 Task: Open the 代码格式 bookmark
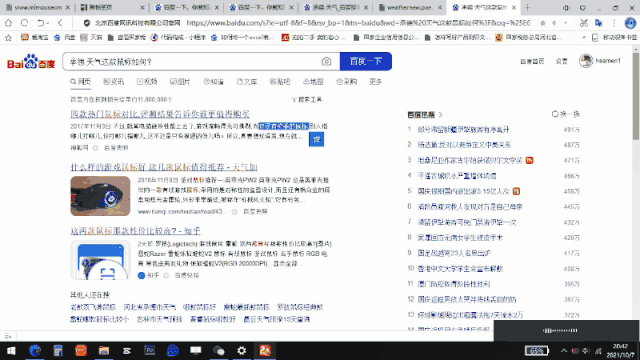[x=178, y=38]
